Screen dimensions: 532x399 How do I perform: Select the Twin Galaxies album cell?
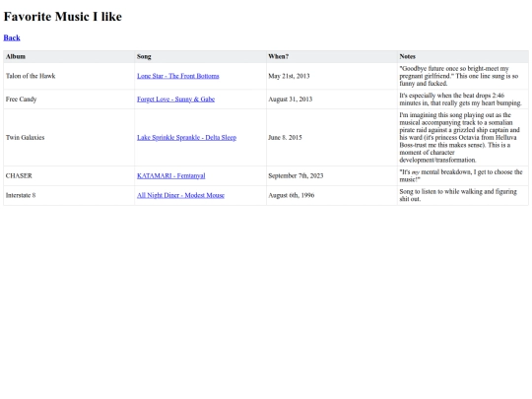point(69,137)
